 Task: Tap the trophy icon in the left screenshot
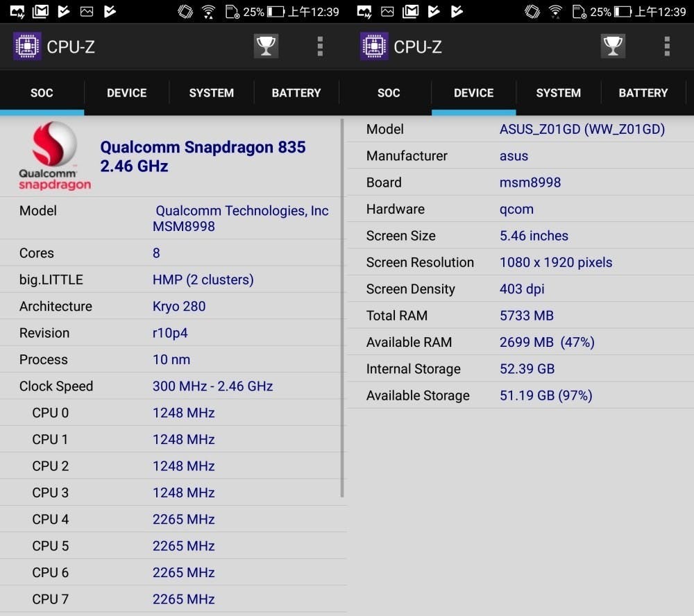click(x=265, y=46)
